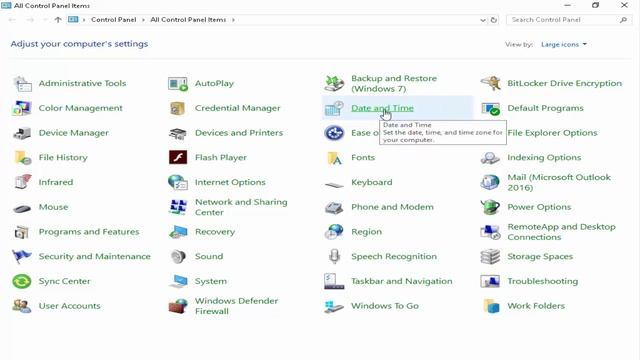Viewport: 640px width, 360px height.
Task: Open recent locations dropdown arrow
Action: 45,20
